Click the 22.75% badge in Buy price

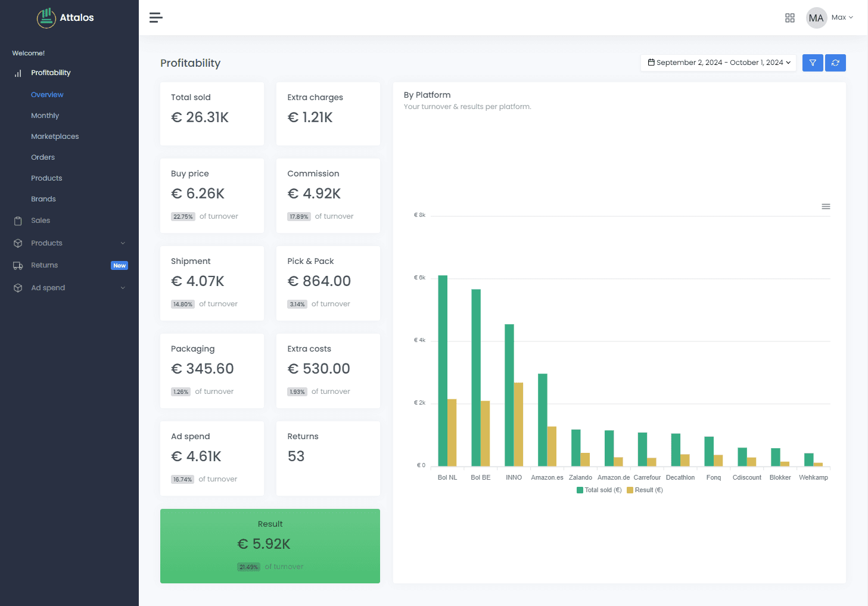pyautogui.click(x=183, y=217)
